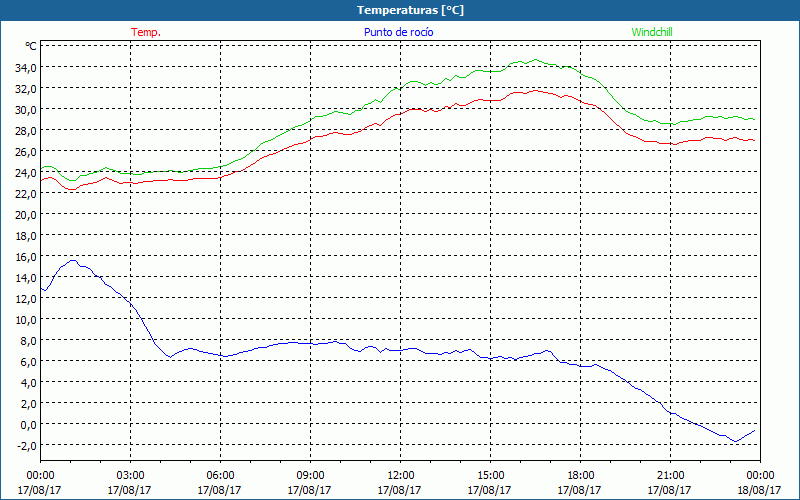Click the 22,0 y-axis value
This screenshot has height=500, width=800.
[26, 193]
